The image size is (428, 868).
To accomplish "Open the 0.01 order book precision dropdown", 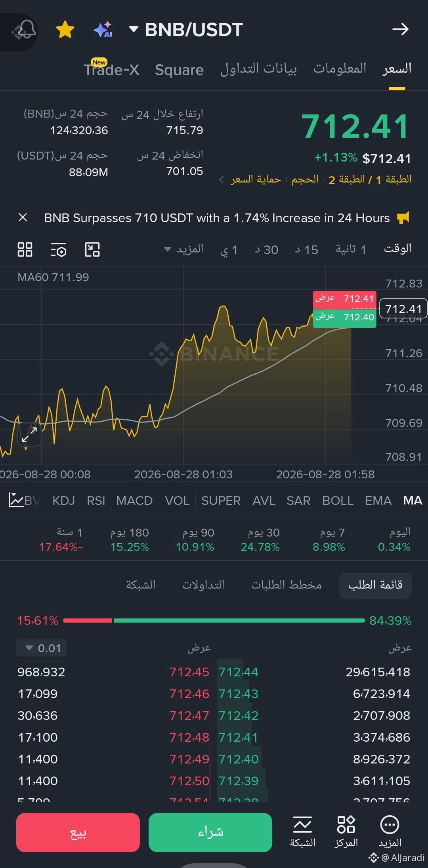I will pyautogui.click(x=41, y=648).
